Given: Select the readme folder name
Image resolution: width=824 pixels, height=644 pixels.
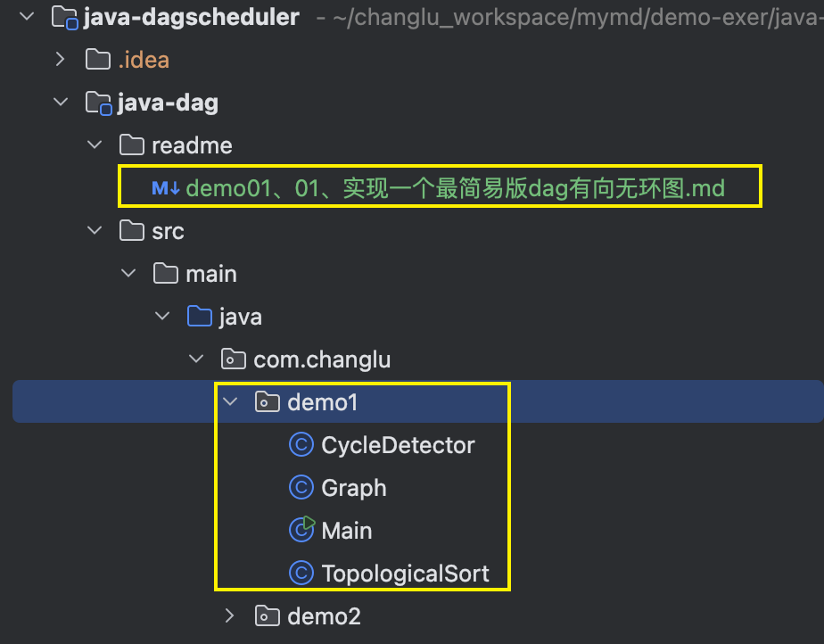Looking at the screenshot, I should tap(192, 145).
